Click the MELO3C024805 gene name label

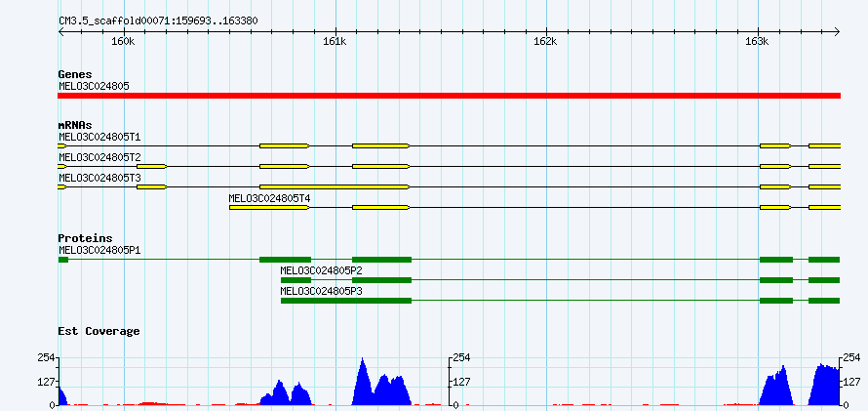(x=94, y=86)
